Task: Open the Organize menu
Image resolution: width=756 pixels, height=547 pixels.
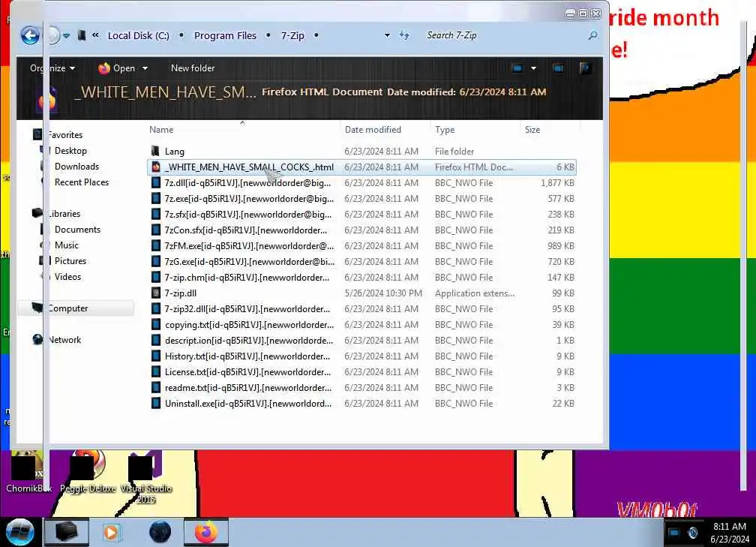Action: click(52, 68)
